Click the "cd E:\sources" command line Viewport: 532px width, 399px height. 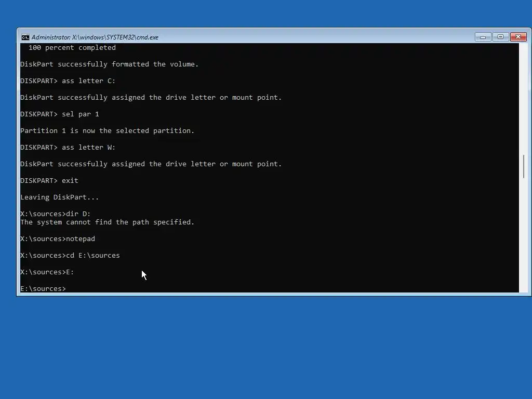[x=70, y=256]
